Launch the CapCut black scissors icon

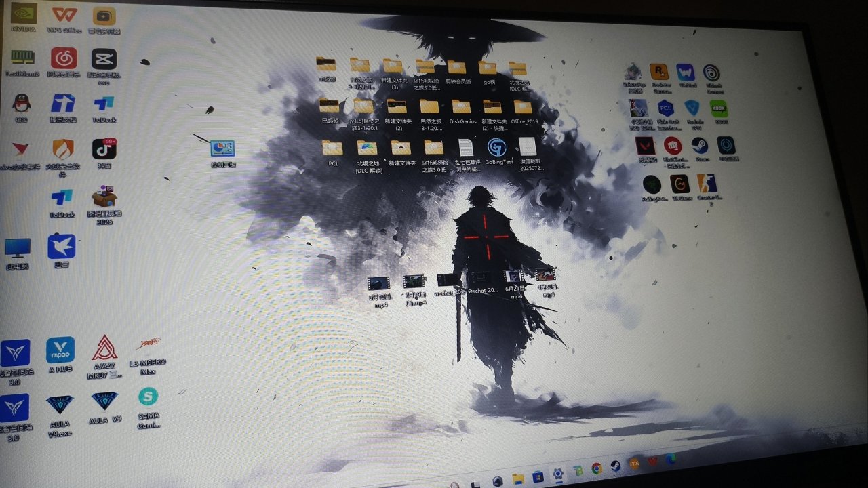click(104, 59)
